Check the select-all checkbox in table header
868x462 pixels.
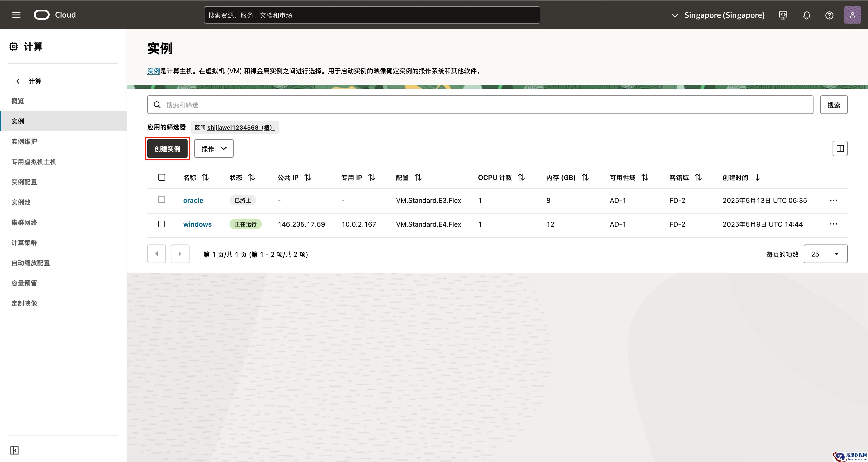pos(162,177)
